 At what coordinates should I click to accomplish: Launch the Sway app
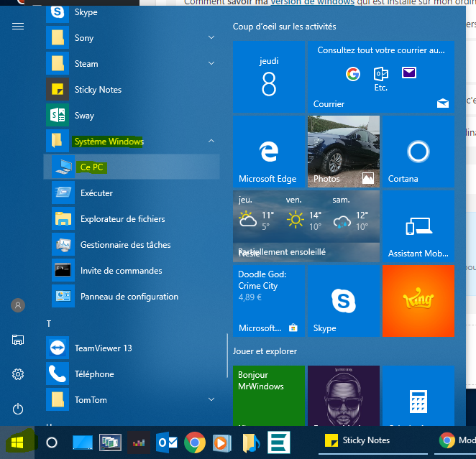pos(132,115)
